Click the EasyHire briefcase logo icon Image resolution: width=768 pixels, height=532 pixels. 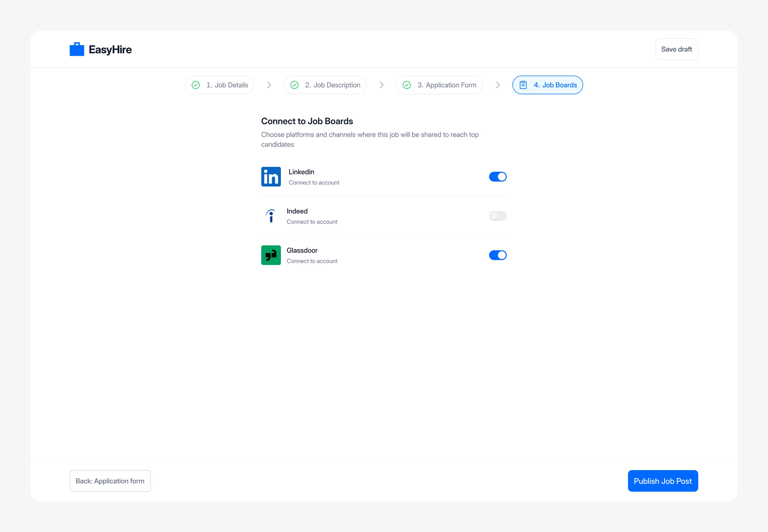(77, 49)
